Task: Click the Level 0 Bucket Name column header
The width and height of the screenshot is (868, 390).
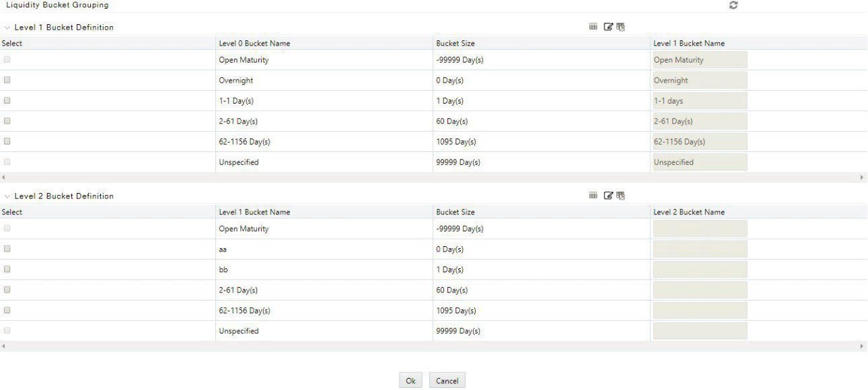Action: click(x=254, y=43)
